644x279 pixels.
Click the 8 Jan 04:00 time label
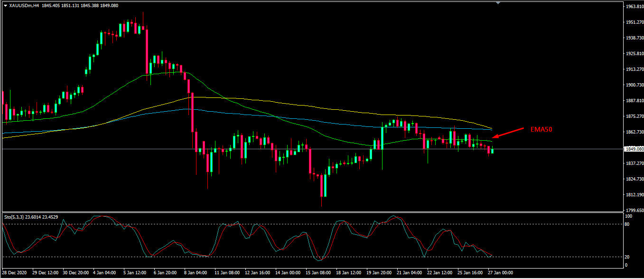[196, 273]
